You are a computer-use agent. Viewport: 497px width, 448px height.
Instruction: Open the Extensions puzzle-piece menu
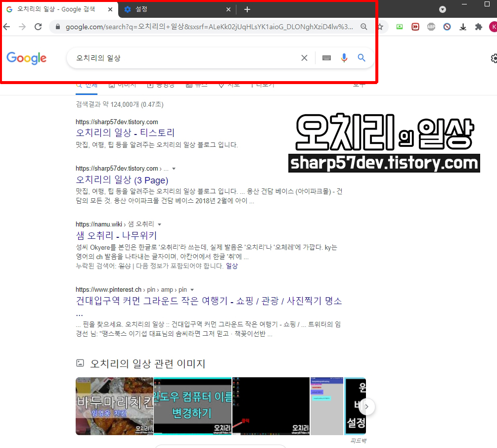(x=479, y=27)
